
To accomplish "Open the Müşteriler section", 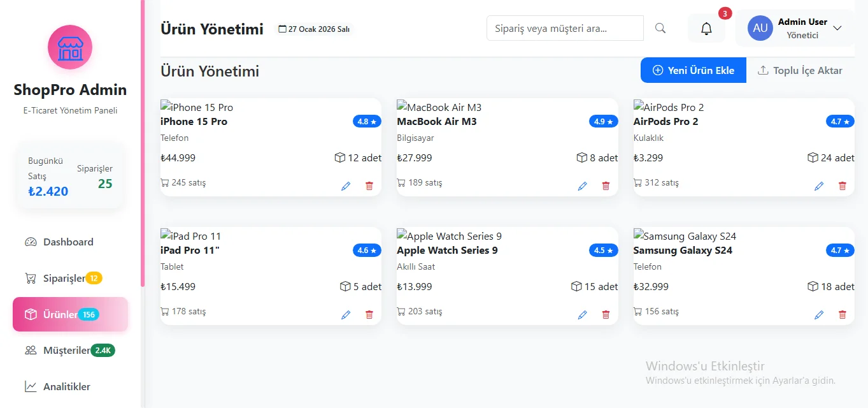I will click(x=67, y=351).
